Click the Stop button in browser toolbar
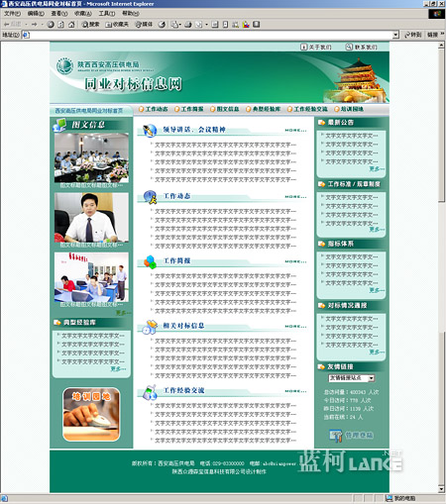This screenshot has width=446, height=504. (51, 25)
